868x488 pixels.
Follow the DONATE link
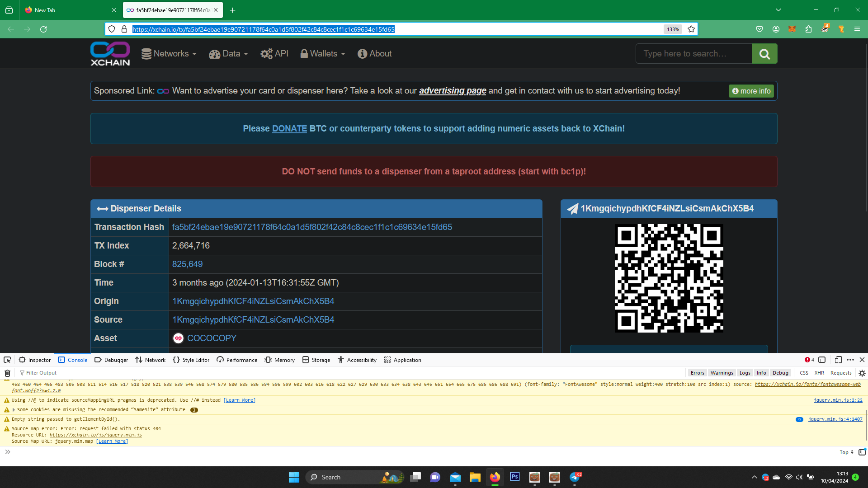click(289, 128)
